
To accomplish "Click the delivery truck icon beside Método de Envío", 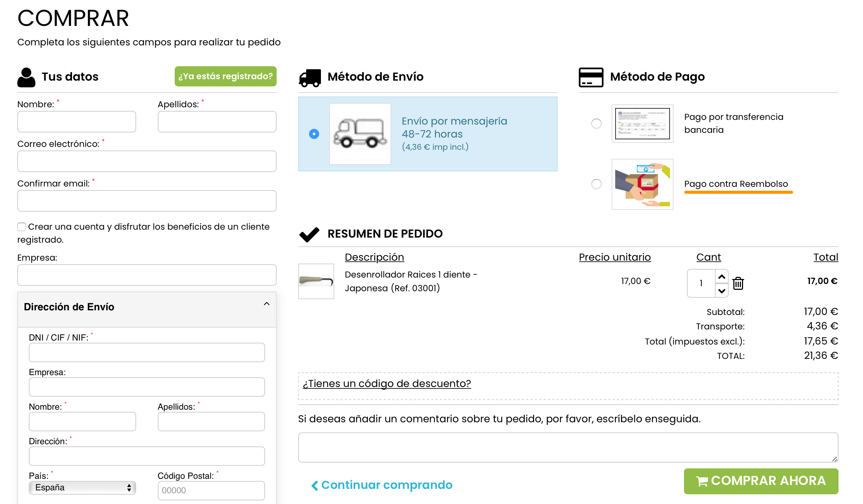I will tap(310, 78).
